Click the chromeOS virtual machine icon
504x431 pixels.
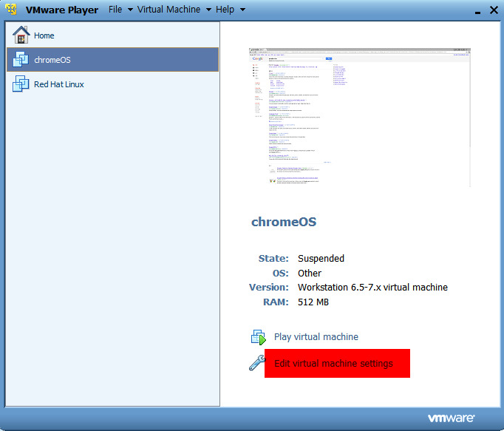[21, 59]
